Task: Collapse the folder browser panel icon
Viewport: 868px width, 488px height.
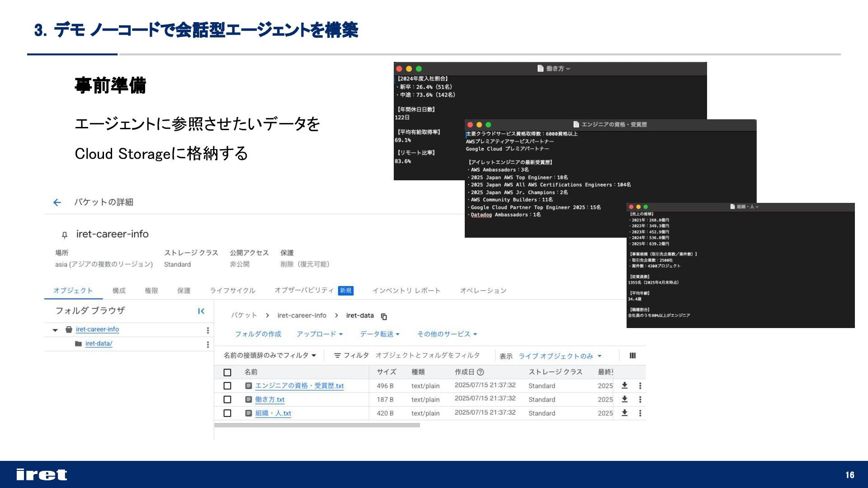Action: [201, 311]
